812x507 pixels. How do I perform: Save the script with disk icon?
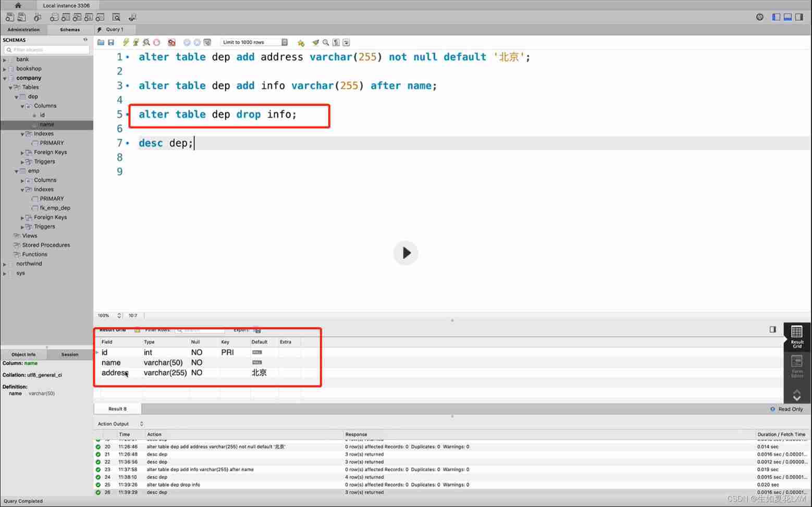click(x=111, y=42)
